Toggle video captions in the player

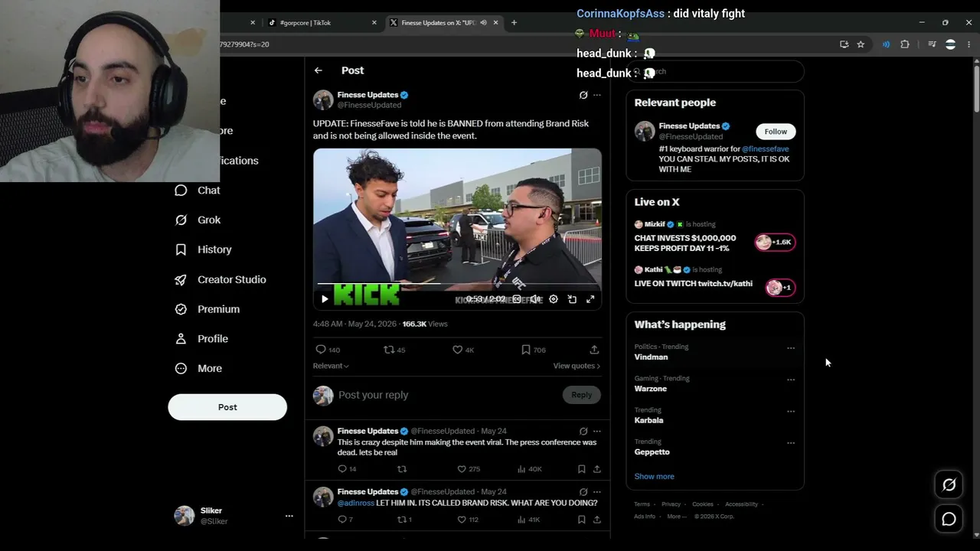pyautogui.click(x=517, y=299)
